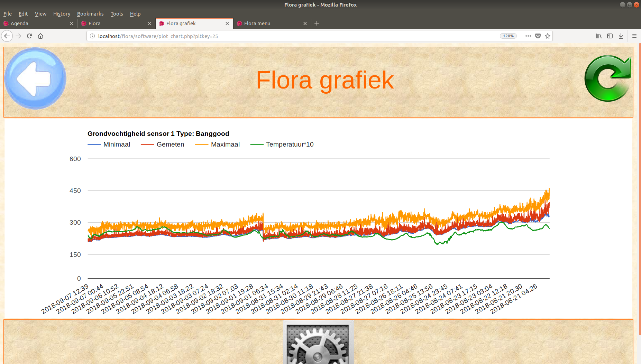Reset the 120% zoom level indicator
The width and height of the screenshot is (641, 364).
click(508, 36)
